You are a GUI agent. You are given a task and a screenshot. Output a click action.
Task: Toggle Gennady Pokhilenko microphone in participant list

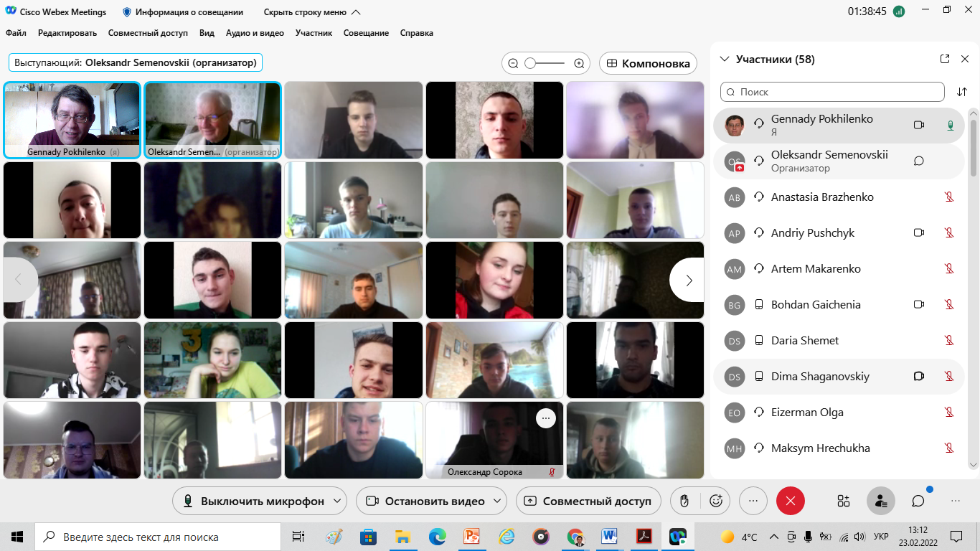[x=950, y=125]
